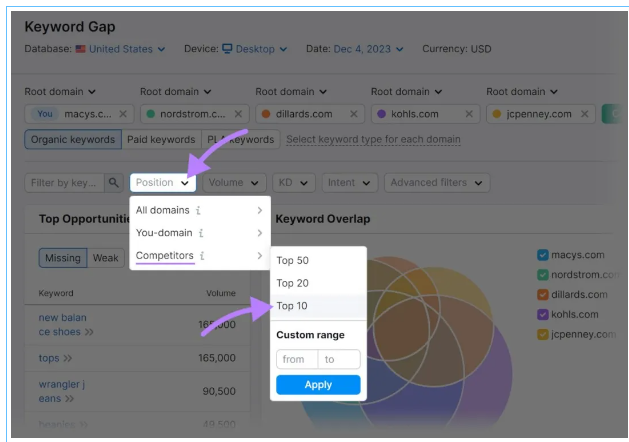
Task: Open arrows icon next to tops keyword
Action: [x=67, y=358]
